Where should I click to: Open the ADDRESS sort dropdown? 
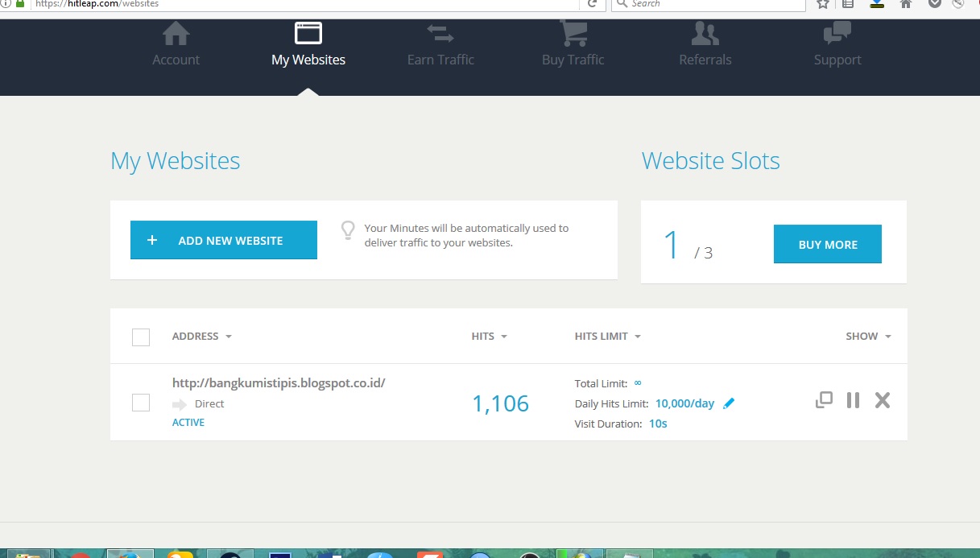click(x=227, y=336)
